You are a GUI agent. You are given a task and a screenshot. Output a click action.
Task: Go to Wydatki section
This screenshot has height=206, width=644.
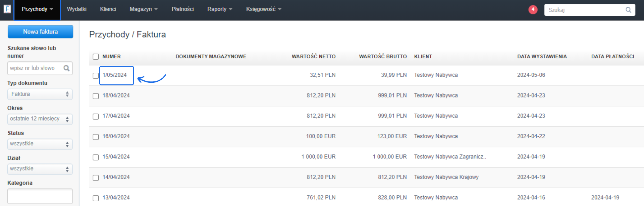[76, 9]
